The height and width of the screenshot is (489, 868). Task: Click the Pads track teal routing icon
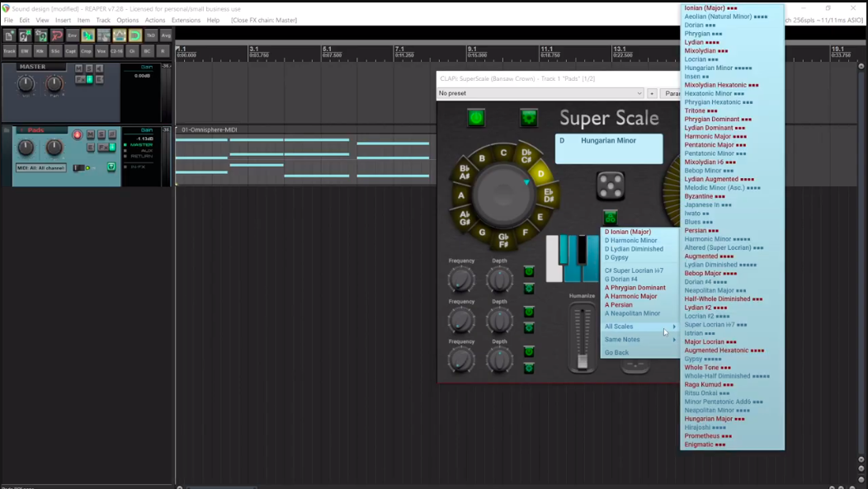pyautogui.click(x=111, y=167)
